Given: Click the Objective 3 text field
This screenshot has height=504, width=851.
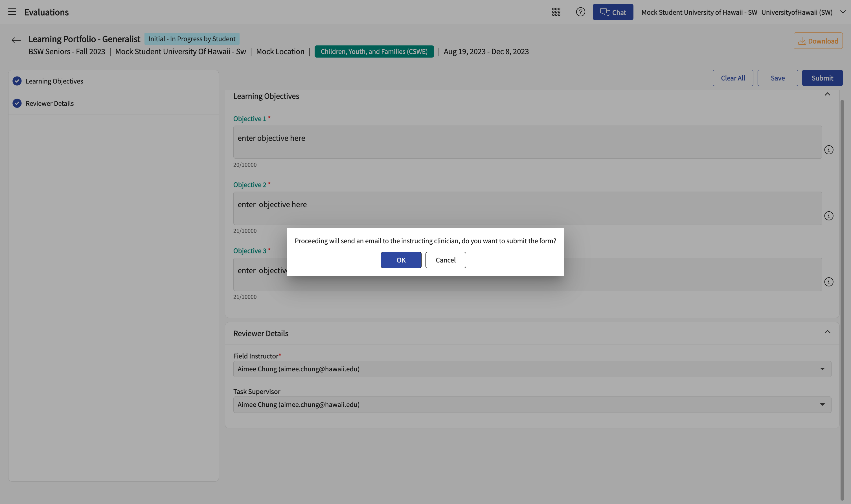Looking at the screenshot, I should [527, 274].
